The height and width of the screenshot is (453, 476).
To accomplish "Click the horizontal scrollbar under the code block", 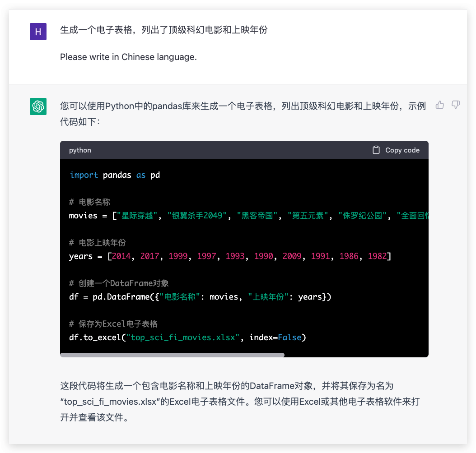I will click(x=172, y=355).
